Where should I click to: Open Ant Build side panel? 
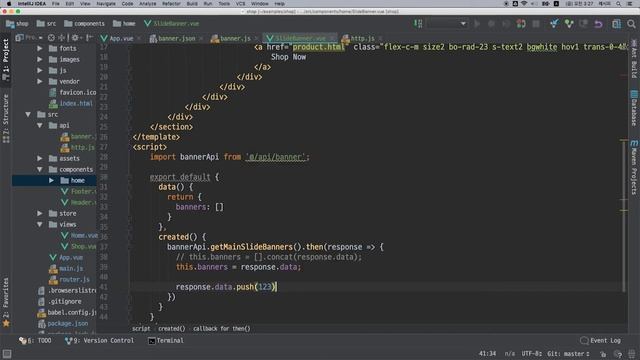pos(634,58)
